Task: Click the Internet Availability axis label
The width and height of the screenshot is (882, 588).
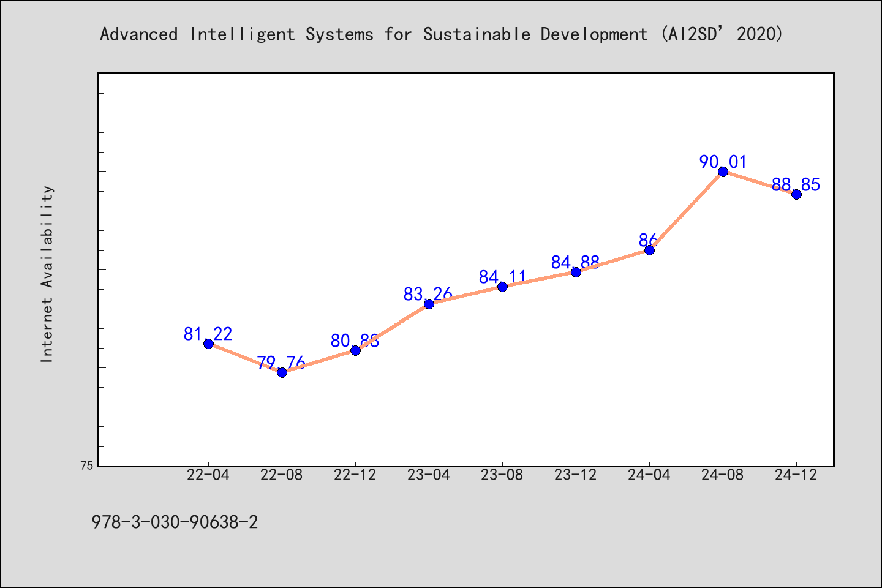Action: point(47,274)
